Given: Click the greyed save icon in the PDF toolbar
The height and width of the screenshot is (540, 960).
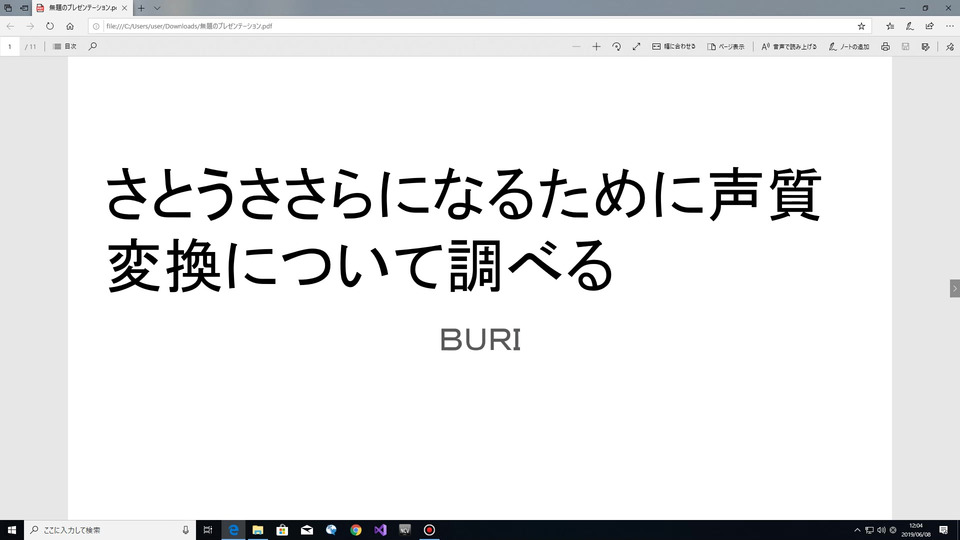Looking at the screenshot, I should click(x=906, y=47).
